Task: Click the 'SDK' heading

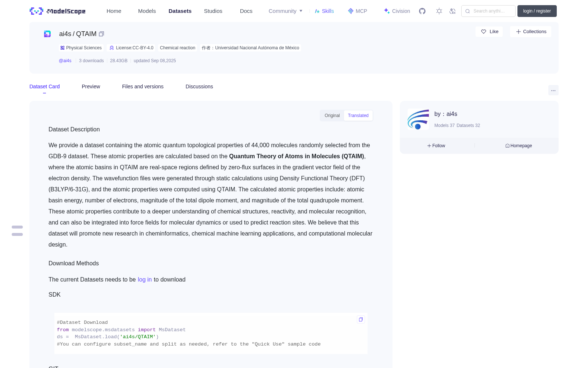Action: [x=54, y=295]
